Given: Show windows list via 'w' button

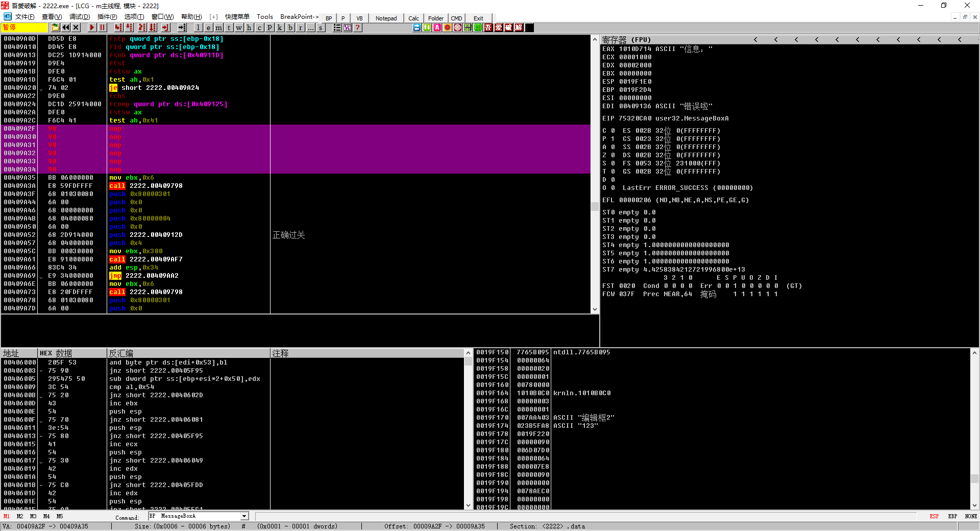Looking at the screenshot, I should tap(239, 28).
